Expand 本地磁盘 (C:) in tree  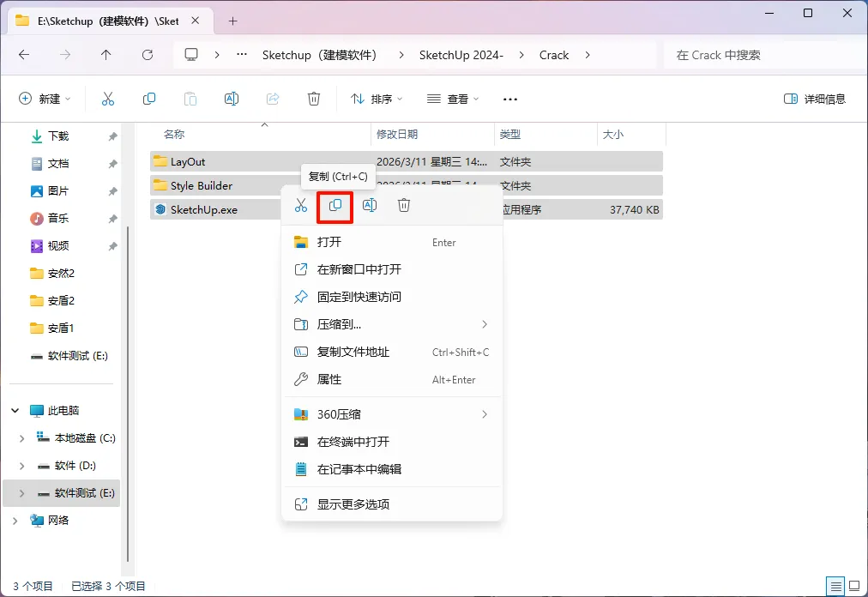pos(21,438)
